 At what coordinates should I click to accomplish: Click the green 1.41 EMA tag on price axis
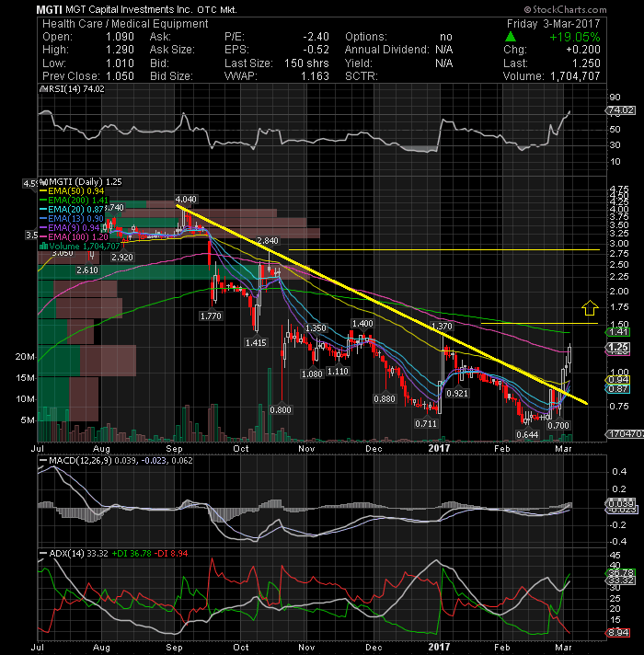[x=618, y=332]
